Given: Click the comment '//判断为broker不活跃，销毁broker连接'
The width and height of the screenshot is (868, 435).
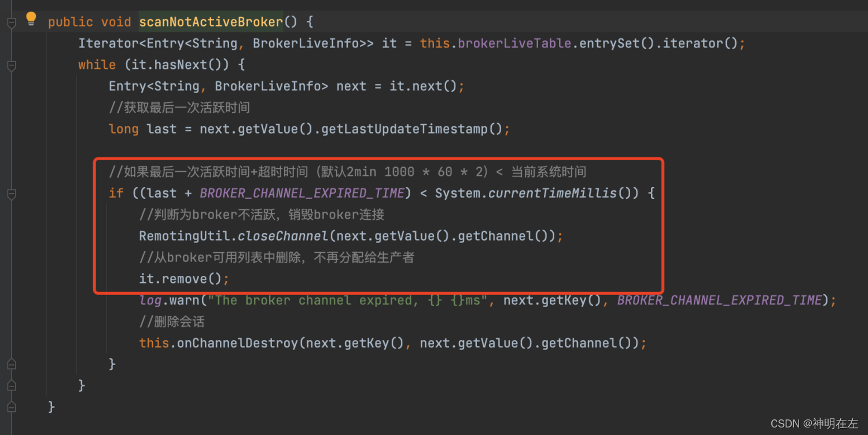Looking at the screenshot, I should [x=262, y=215].
